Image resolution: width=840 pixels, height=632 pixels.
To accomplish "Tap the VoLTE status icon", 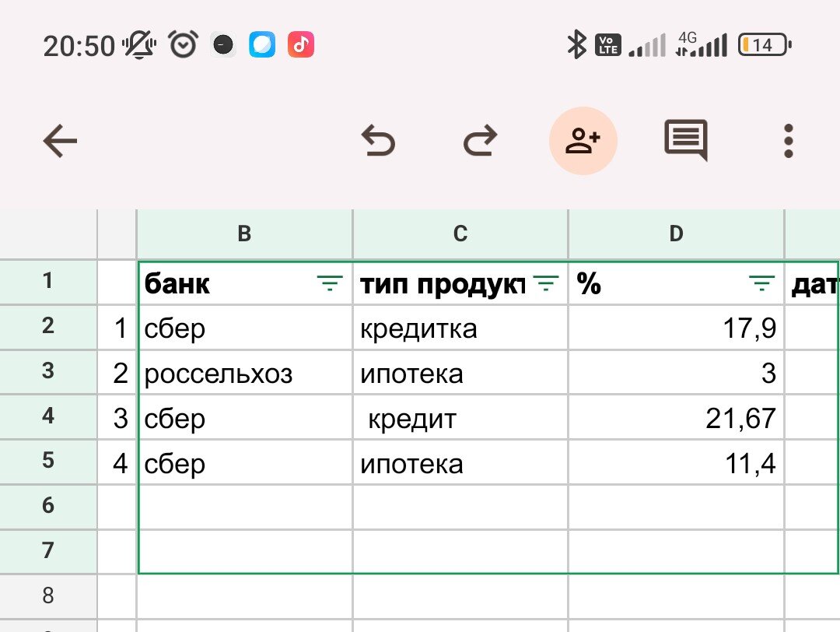I will 608,45.
